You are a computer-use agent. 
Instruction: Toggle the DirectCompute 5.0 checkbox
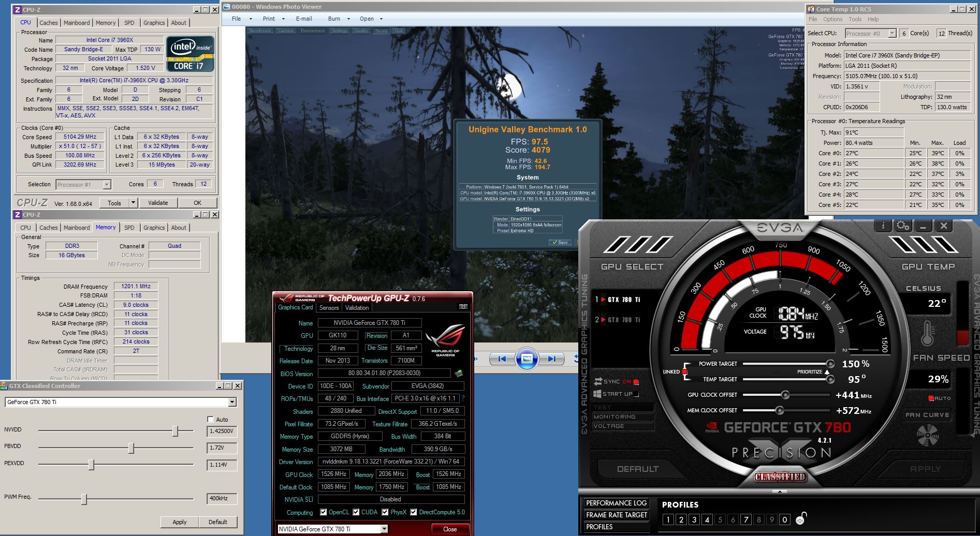click(x=414, y=512)
